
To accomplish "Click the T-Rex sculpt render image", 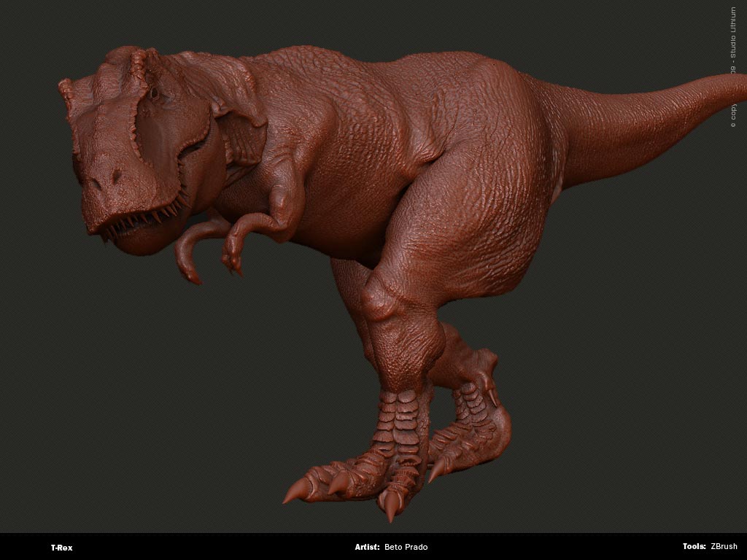I will 373,266.
